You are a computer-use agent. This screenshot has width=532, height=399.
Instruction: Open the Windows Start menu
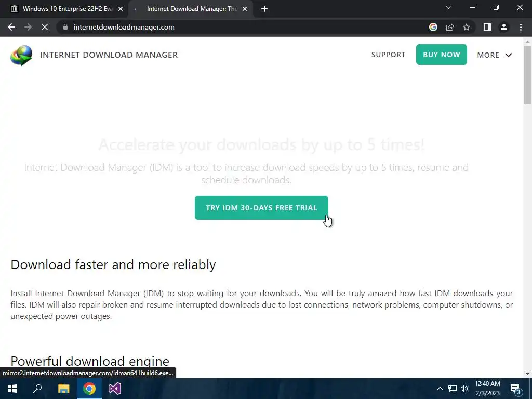pyautogui.click(x=12, y=389)
